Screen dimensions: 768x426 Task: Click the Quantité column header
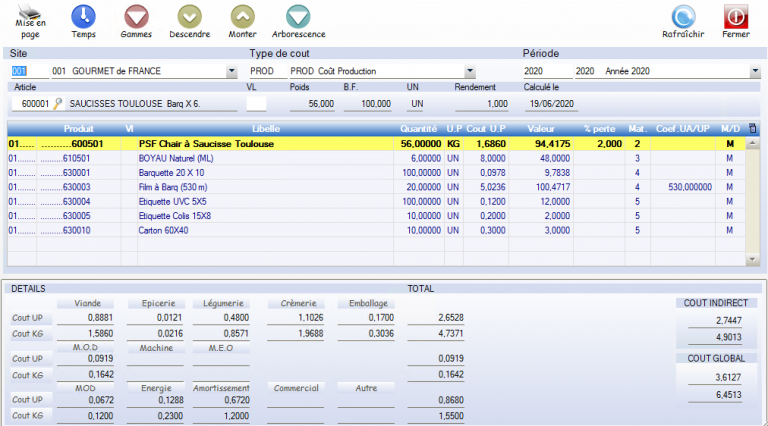click(419, 128)
